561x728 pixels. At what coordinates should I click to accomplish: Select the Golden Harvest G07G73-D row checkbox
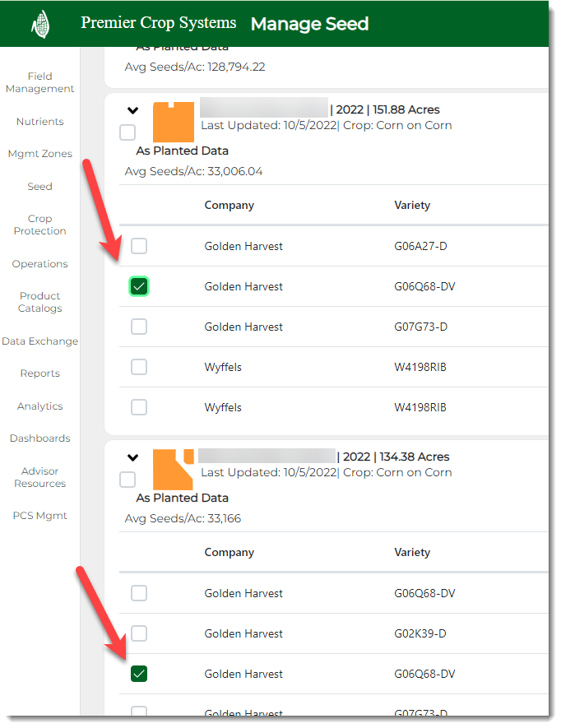(x=139, y=327)
